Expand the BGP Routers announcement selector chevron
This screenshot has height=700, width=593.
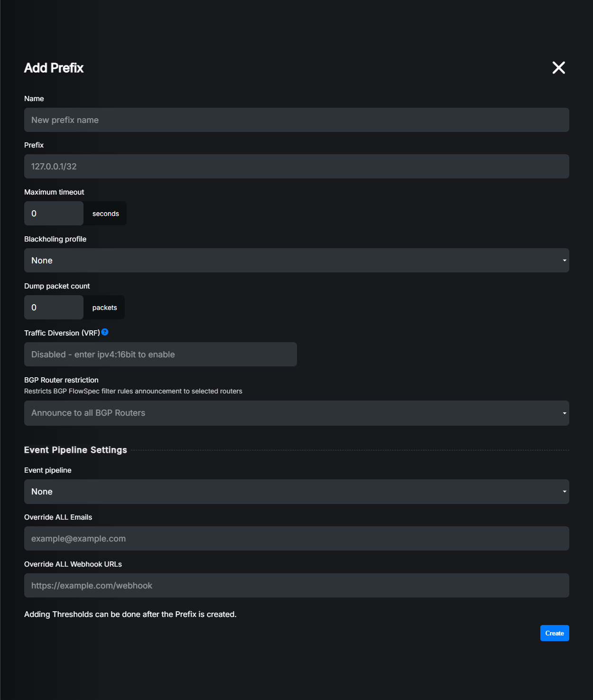point(564,413)
